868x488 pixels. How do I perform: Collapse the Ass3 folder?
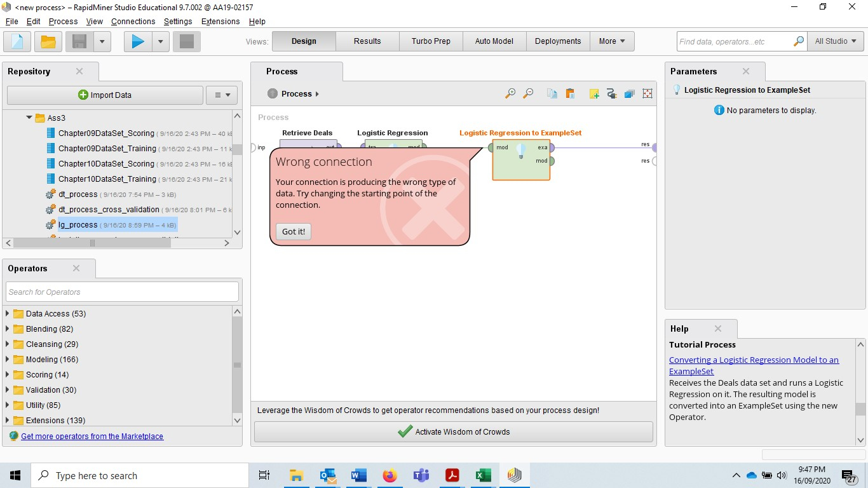pyautogui.click(x=29, y=118)
